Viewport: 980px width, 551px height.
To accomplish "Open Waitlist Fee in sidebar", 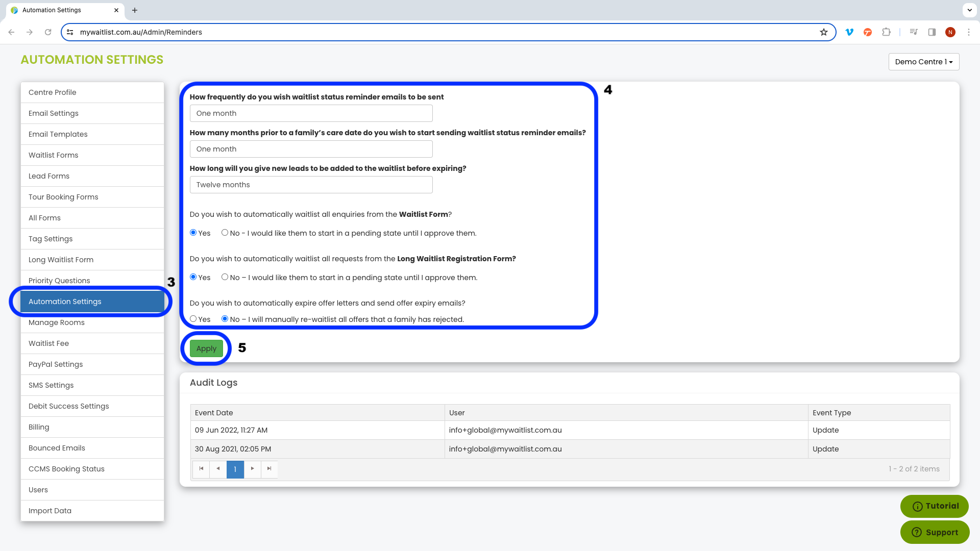I will point(92,343).
